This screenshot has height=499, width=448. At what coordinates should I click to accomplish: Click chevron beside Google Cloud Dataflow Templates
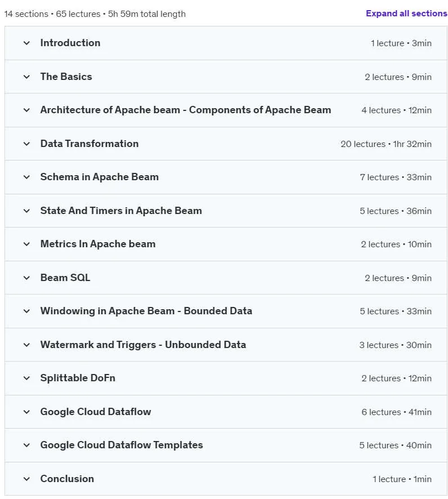(x=26, y=445)
